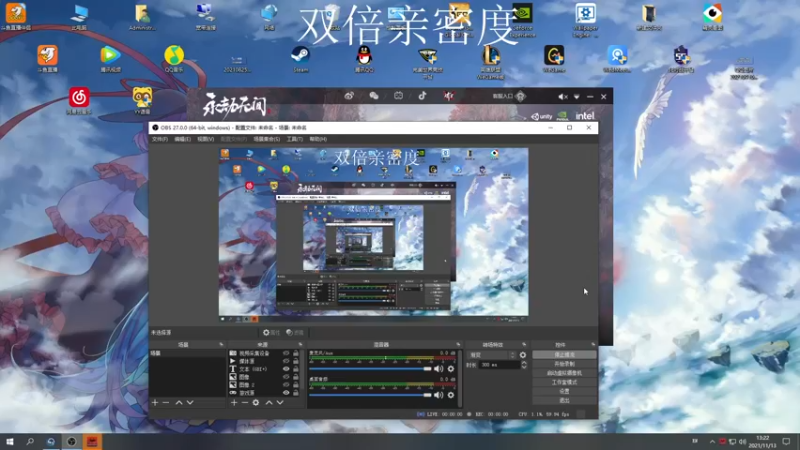This screenshot has height=450, width=800.
Task: Start the virtual camera
Action: tap(564, 373)
